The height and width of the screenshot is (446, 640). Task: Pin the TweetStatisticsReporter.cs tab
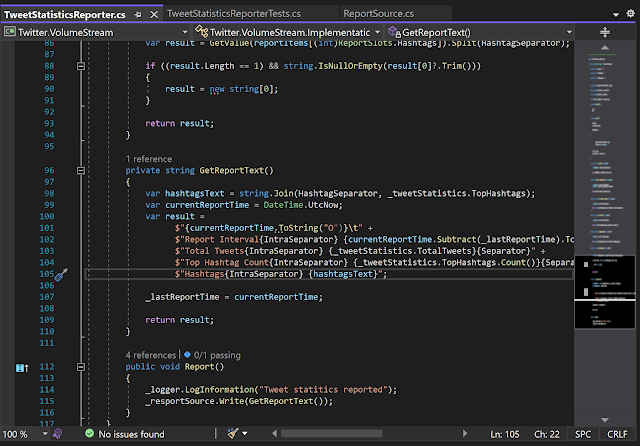pyautogui.click(x=138, y=15)
